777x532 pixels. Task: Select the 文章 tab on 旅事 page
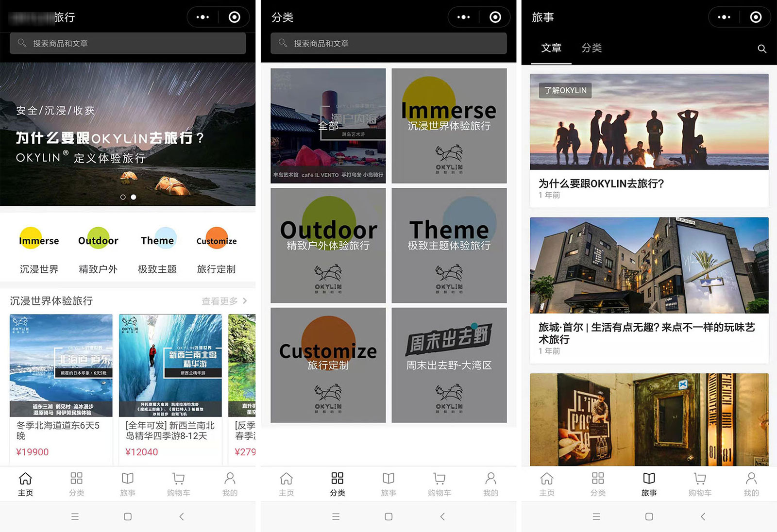551,48
